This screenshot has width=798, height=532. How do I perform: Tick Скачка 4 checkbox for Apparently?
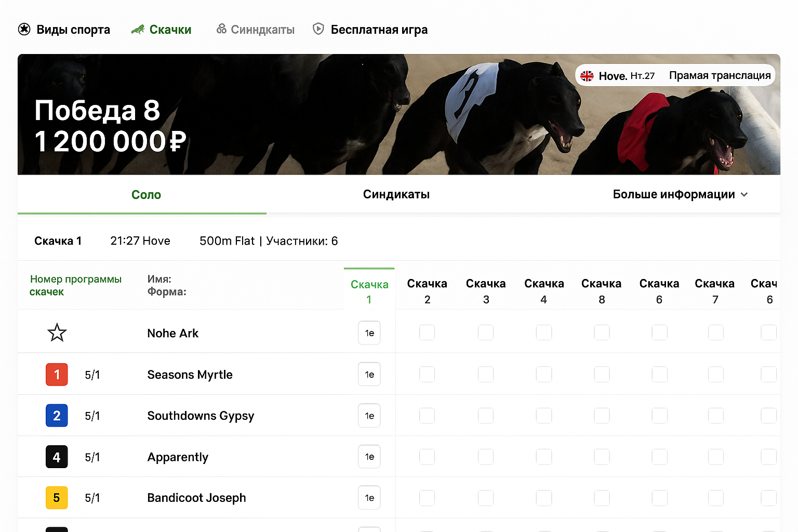tap(544, 457)
